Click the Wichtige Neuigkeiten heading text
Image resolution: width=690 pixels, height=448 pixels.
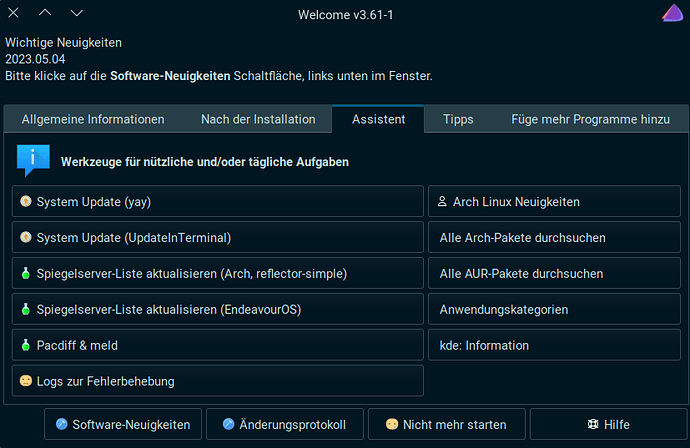pos(63,43)
